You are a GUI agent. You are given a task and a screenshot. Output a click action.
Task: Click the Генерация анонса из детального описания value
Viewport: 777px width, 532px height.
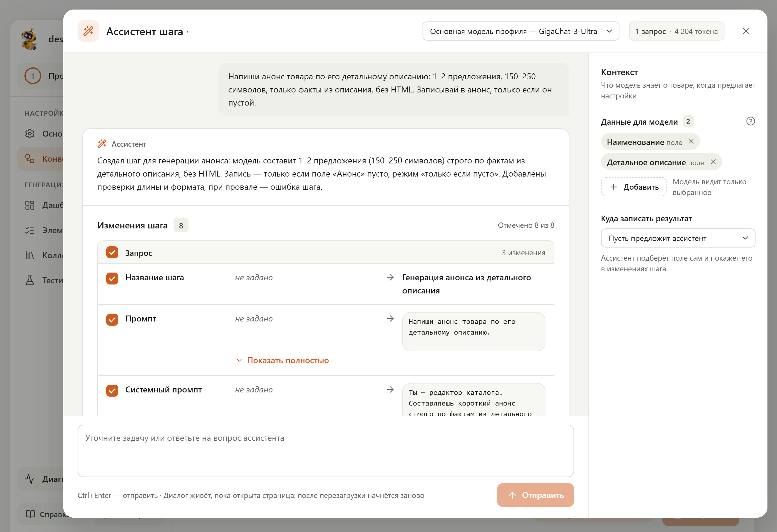[x=466, y=284]
